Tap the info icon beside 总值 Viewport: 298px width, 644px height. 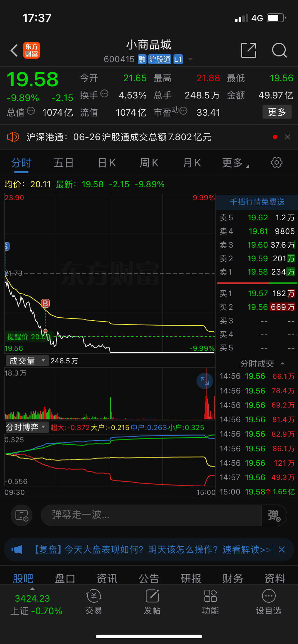tap(31, 111)
